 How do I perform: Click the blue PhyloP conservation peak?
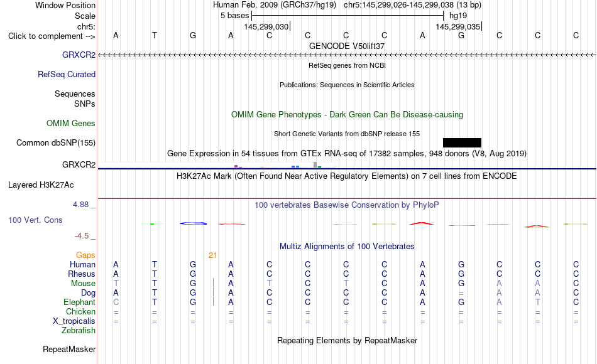194,223
